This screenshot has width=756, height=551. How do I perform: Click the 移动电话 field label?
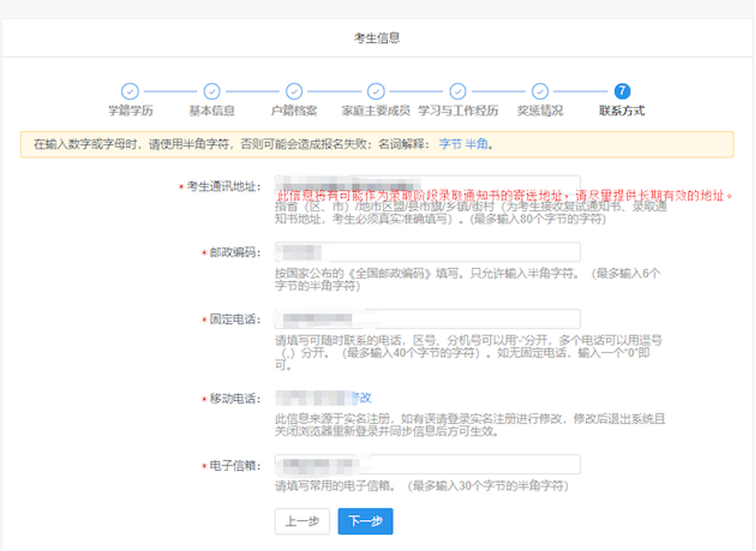[235, 399]
